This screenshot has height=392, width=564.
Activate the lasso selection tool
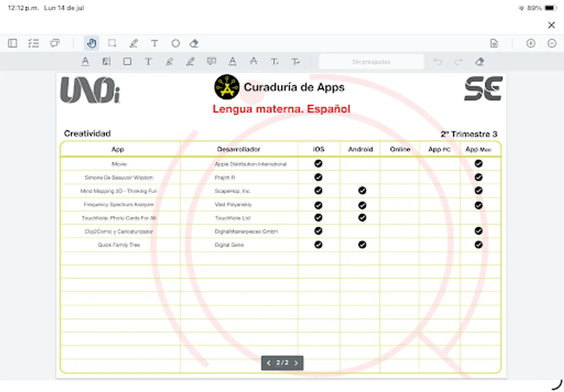click(x=112, y=44)
